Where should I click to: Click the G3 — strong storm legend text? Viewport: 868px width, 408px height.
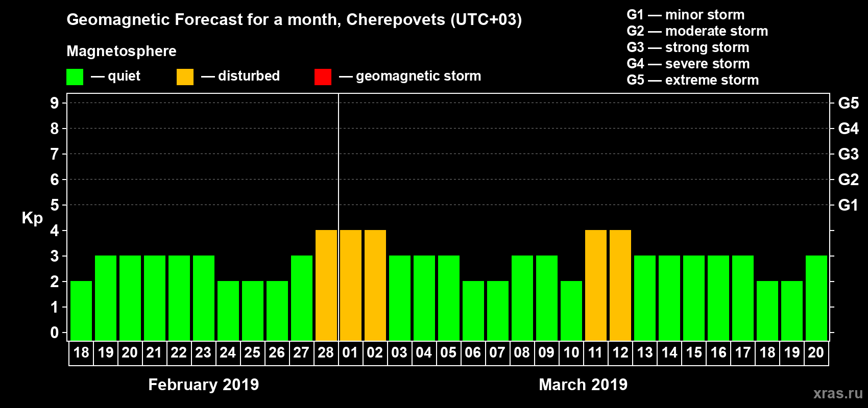688,47
